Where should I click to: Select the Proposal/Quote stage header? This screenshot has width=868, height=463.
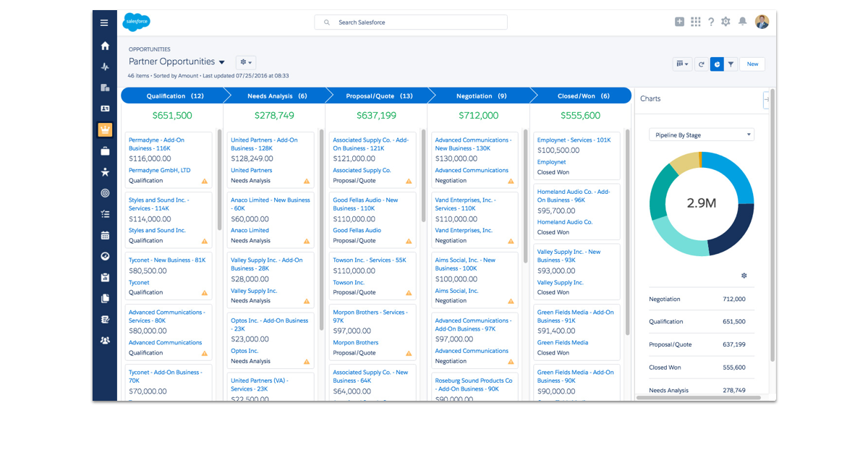378,95
